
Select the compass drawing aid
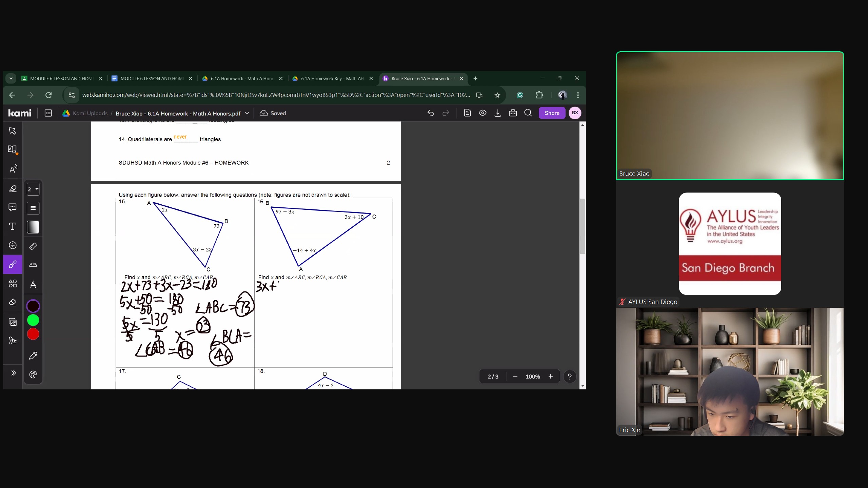(x=33, y=284)
